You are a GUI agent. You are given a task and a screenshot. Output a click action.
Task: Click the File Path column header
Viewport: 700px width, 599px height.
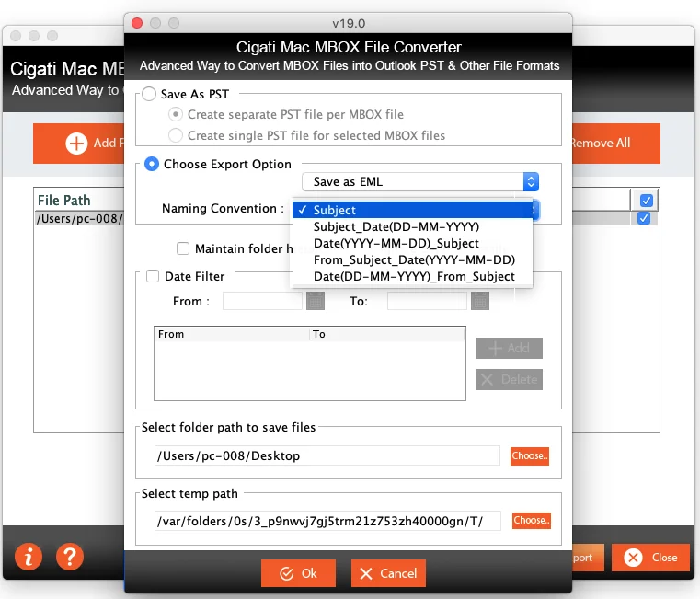point(79,200)
